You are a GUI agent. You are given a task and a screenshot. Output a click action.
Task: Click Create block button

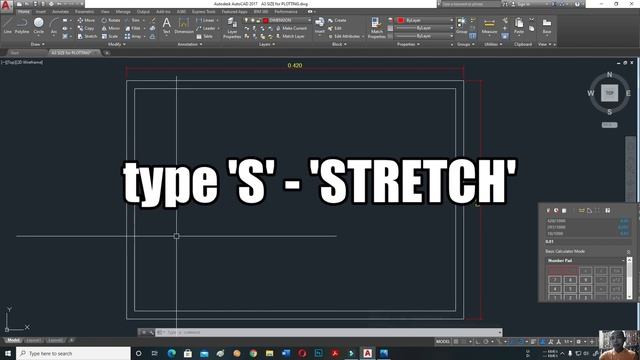point(337,20)
